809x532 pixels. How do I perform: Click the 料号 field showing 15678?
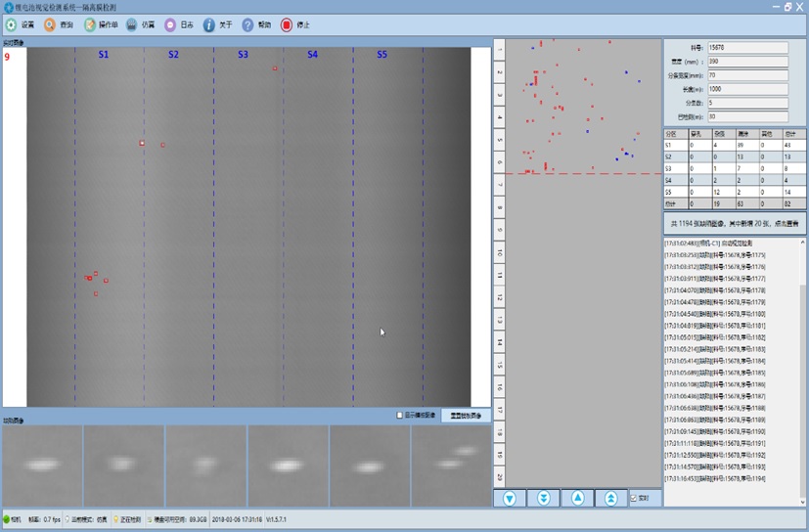(747, 47)
